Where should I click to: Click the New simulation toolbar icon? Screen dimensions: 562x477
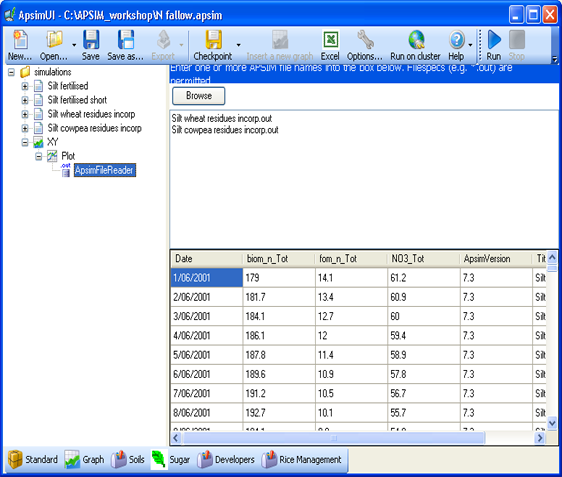(x=20, y=40)
